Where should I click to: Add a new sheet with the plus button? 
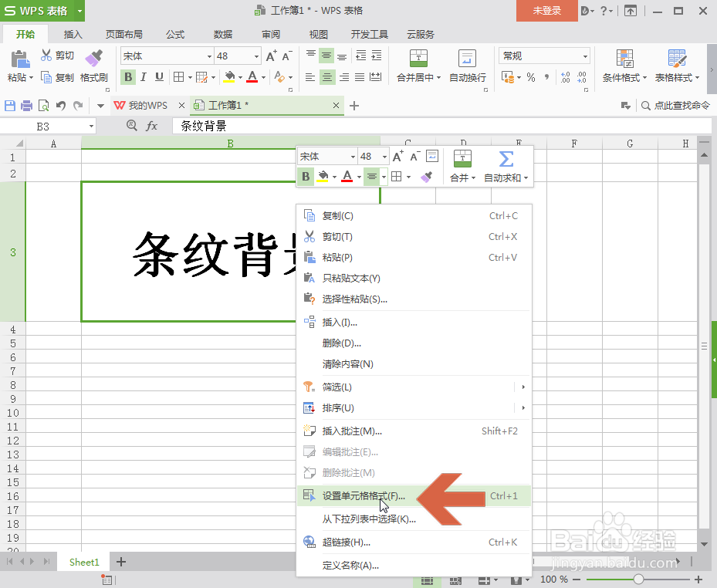120,562
